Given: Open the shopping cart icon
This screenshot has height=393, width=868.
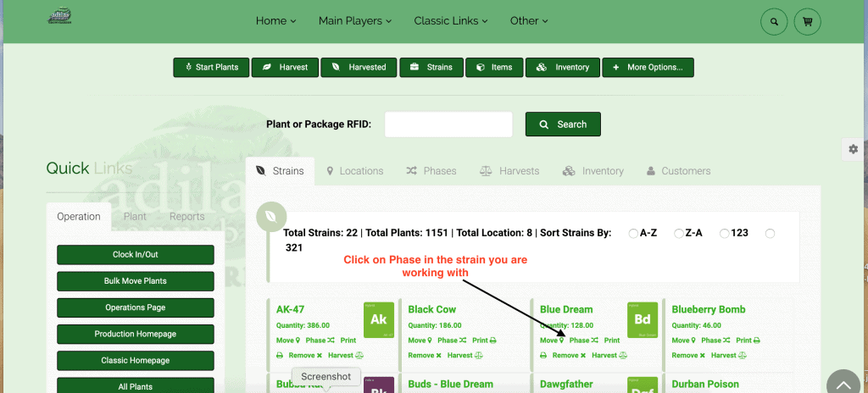Looking at the screenshot, I should (x=807, y=22).
